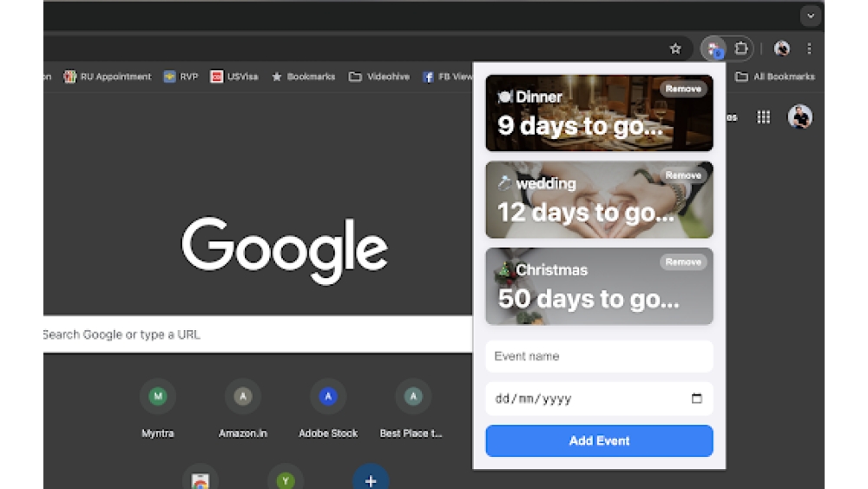The height and width of the screenshot is (489, 868).
Task: Open Amazon.in shortcut
Action: (x=243, y=408)
